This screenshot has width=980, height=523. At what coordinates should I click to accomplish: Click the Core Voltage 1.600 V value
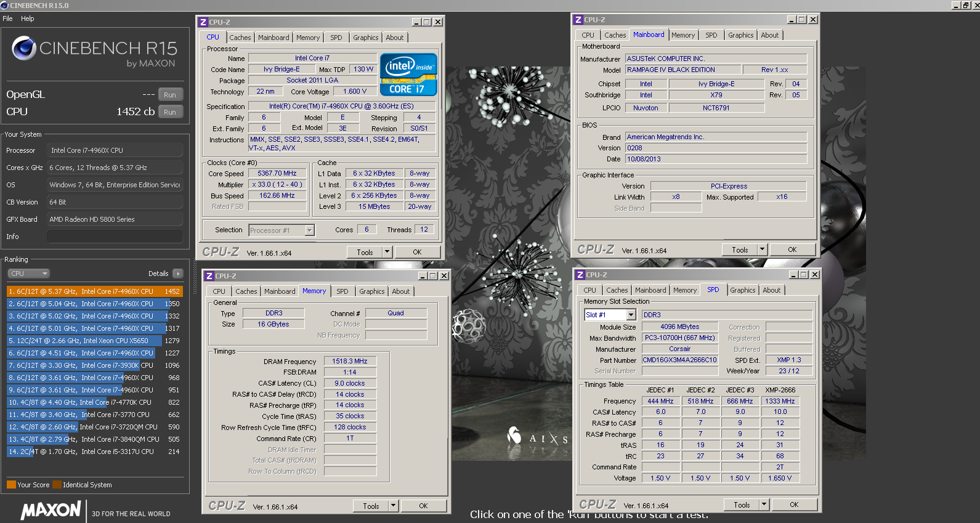[x=355, y=92]
